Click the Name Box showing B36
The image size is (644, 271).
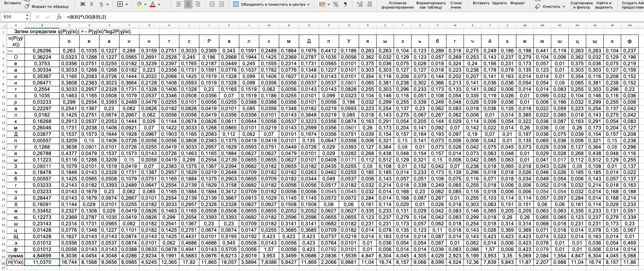tap(13, 17)
